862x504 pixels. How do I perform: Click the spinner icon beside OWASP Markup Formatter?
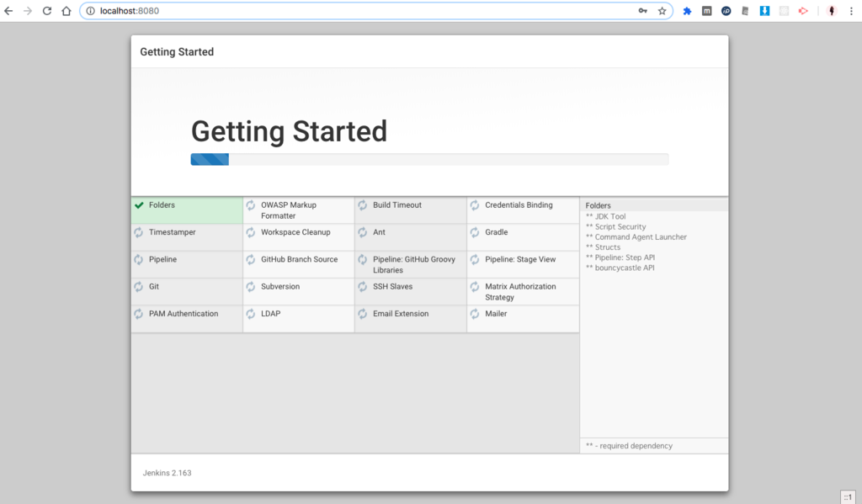(x=251, y=205)
